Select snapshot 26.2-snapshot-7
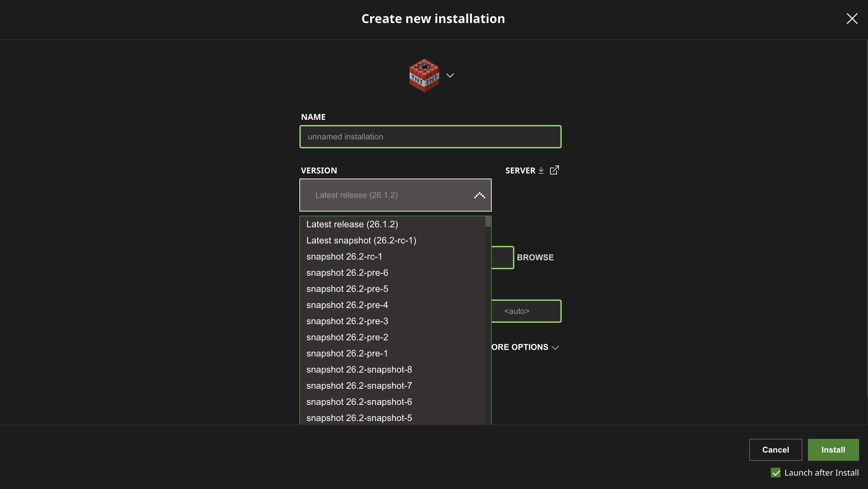 click(x=393, y=386)
